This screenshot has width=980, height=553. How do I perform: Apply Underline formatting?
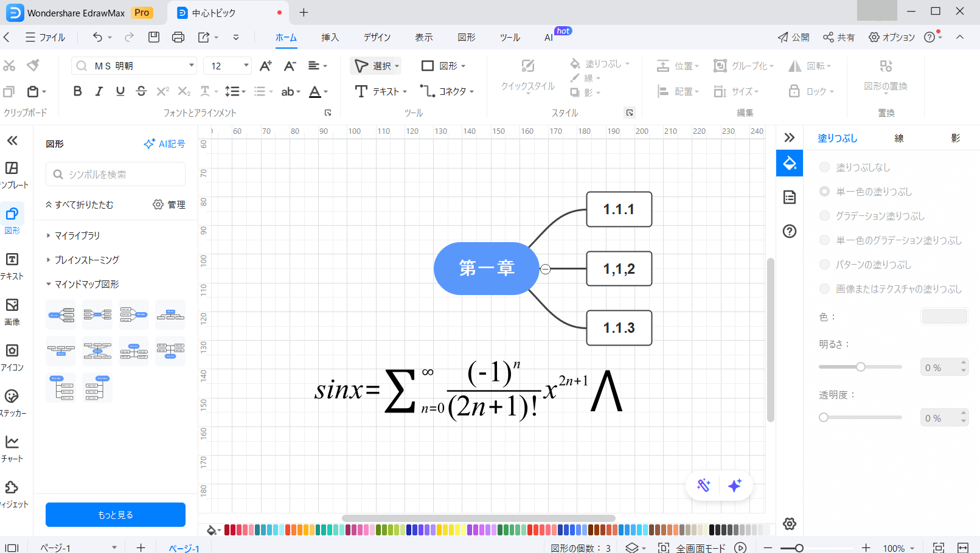[120, 91]
